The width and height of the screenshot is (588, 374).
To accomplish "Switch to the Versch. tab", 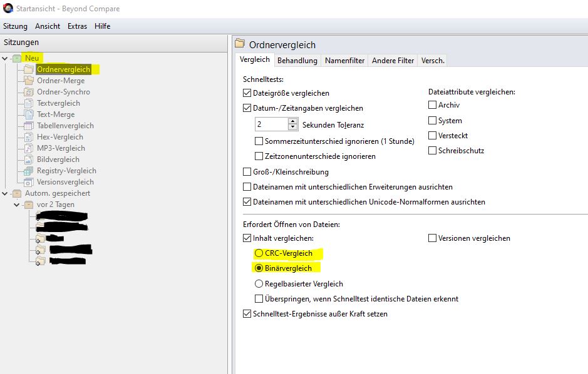I will (x=433, y=61).
